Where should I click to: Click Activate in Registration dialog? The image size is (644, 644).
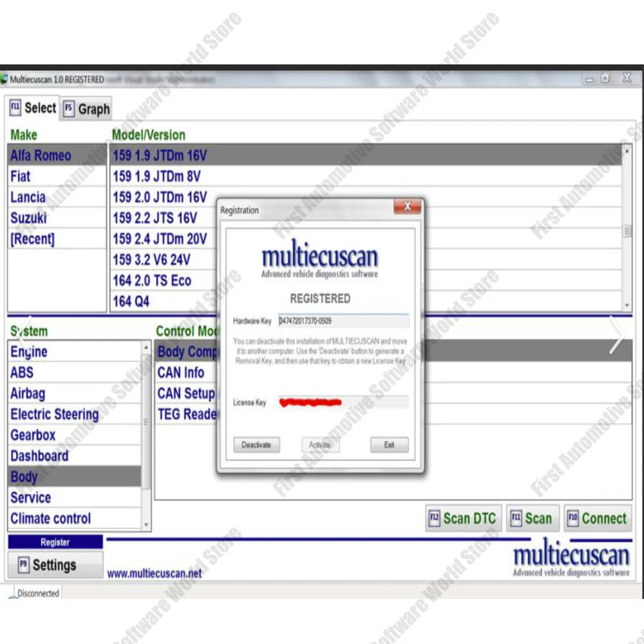[320, 445]
